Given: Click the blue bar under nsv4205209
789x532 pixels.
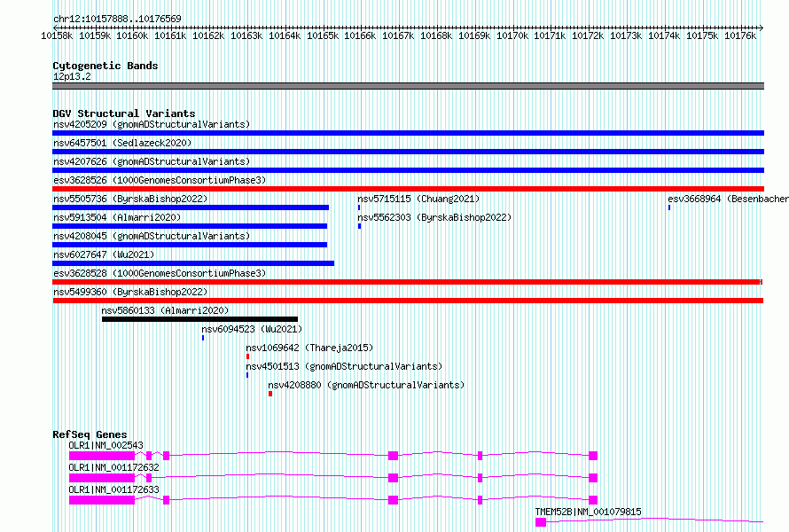Looking at the screenshot, I should [408, 133].
